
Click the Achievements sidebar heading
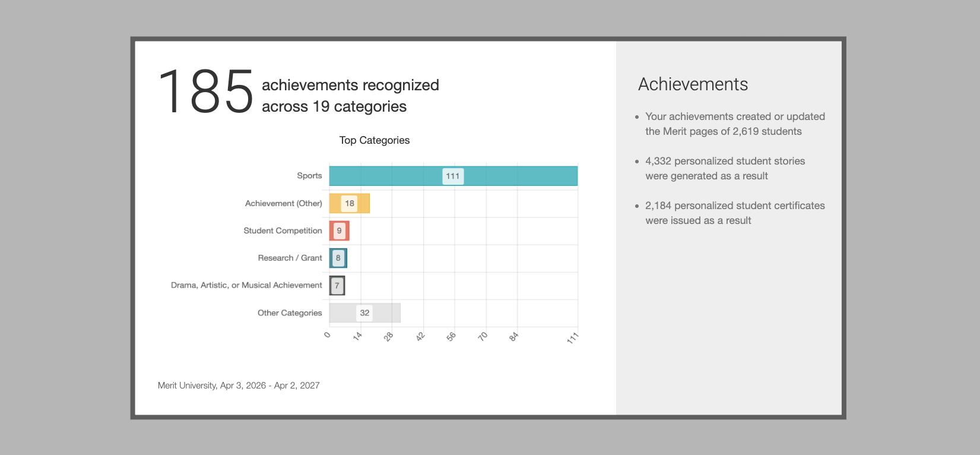[x=693, y=84]
